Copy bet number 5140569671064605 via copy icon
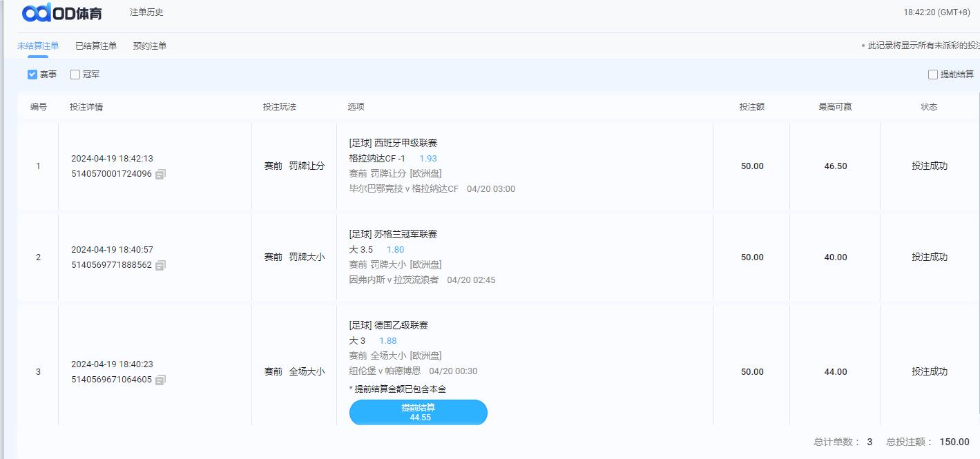The image size is (980, 459). click(x=160, y=380)
